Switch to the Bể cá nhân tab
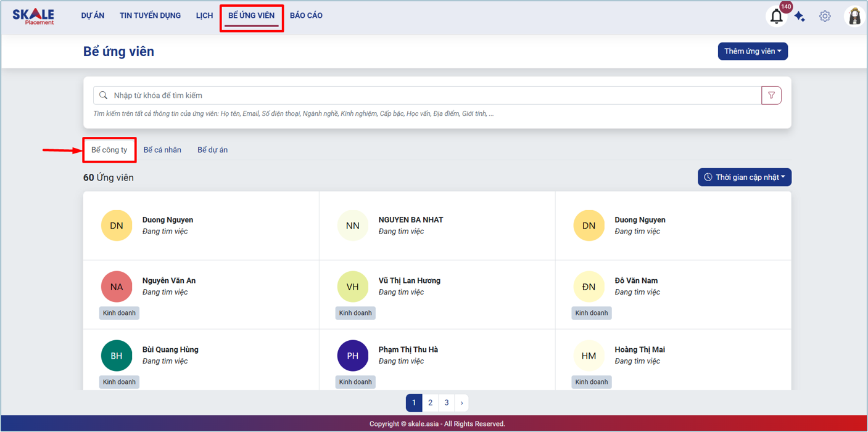 click(162, 150)
